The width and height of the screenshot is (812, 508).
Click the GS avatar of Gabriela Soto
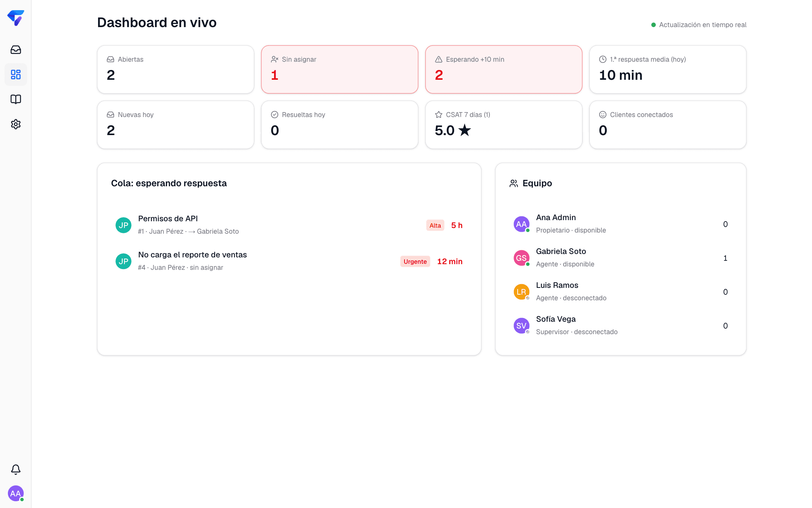pos(522,258)
